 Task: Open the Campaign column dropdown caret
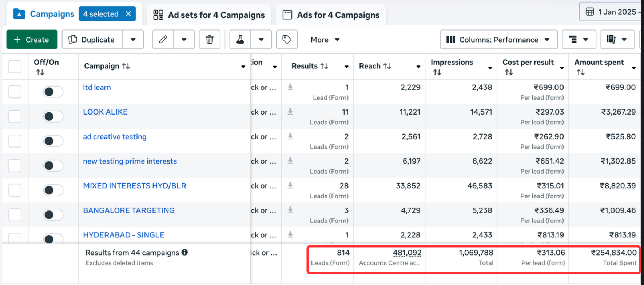click(x=243, y=67)
